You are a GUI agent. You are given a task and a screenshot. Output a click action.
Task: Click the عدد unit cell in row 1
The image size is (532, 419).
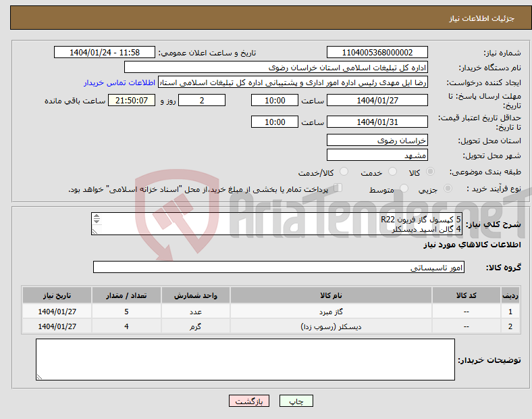click(x=195, y=311)
